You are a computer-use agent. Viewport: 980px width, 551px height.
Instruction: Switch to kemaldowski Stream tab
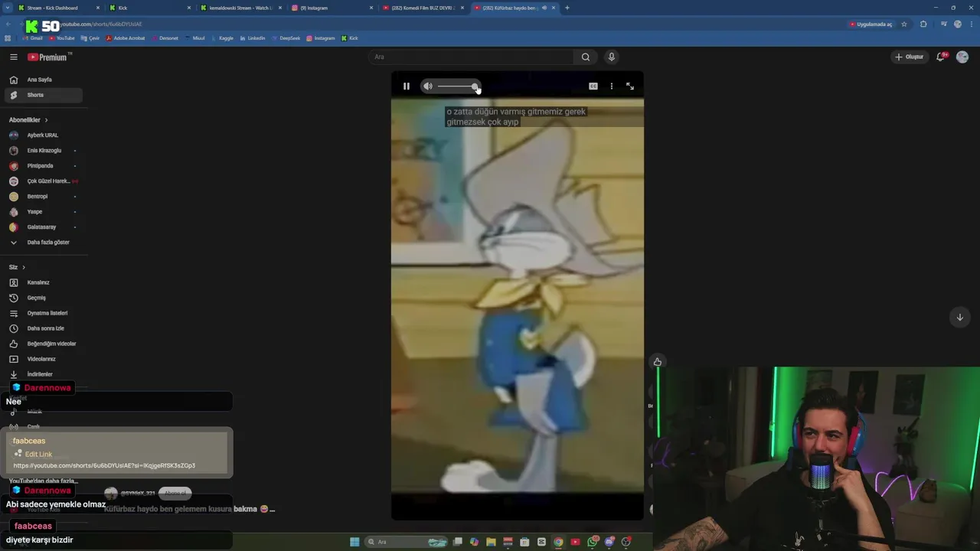[x=240, y=8]
